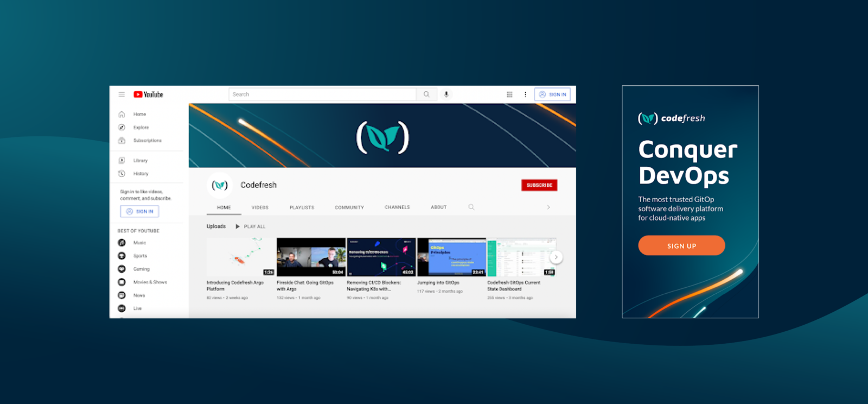The height and width of the screenshot is (404, 868).
Task: Open Introducing Codefresh Argo Platform thumbnail
Action: 241,257
